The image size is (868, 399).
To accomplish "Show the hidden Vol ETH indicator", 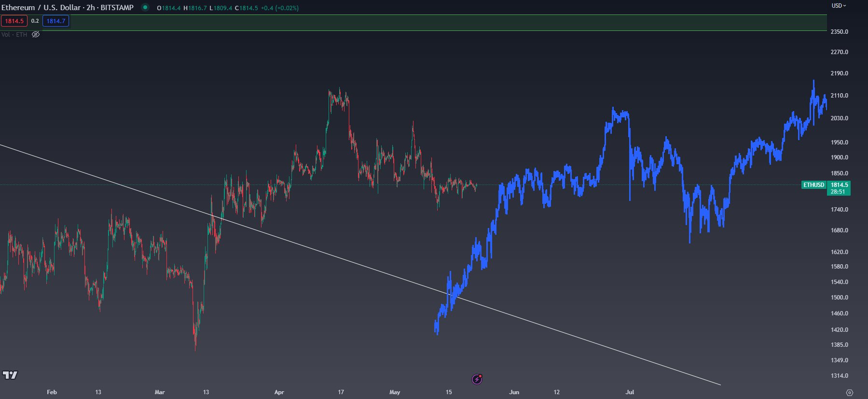I will point(36,34).
